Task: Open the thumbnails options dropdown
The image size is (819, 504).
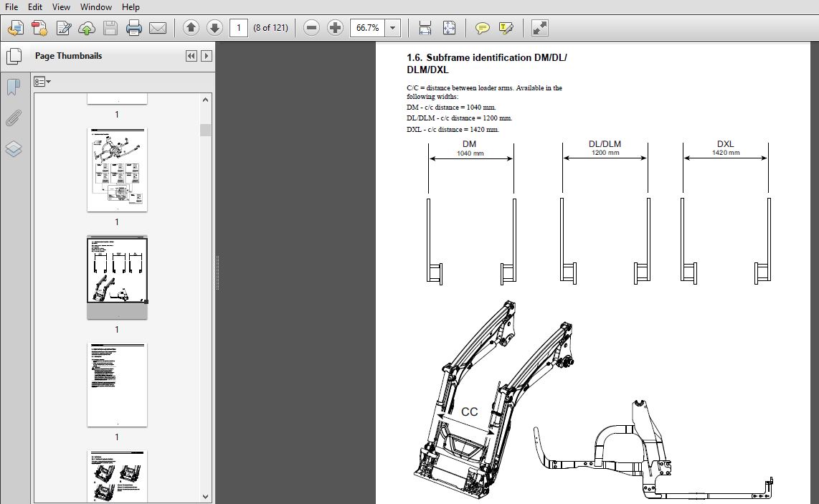Action: click(42, 82)
